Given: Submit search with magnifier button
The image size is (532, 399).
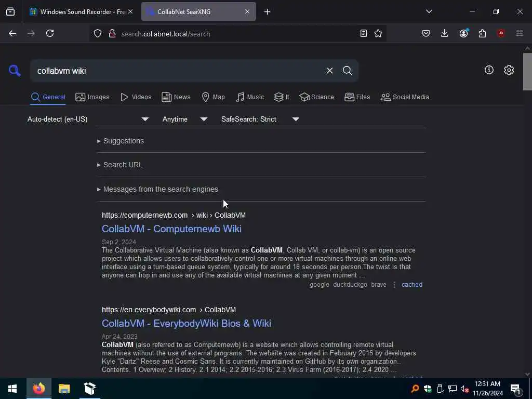Looking at the screenshot, I should point(347,71).
